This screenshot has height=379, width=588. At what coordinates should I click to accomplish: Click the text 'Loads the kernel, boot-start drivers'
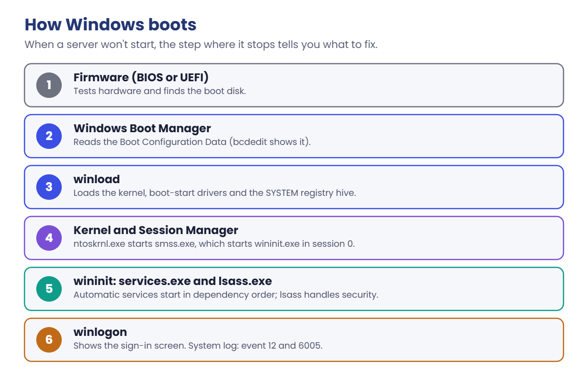pos(150,193)
